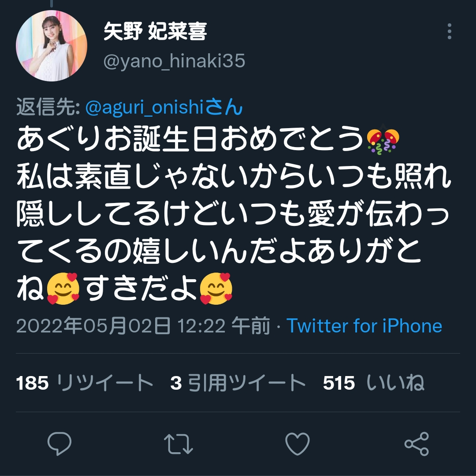View the 3 引用ツイート list
The image size is (476, 476).
click(x=238, y=383)
